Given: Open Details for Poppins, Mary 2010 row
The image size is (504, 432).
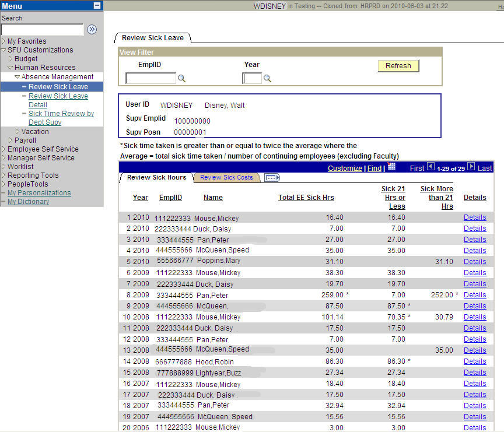Looking at the screenshot, I should click(x=474, y=262).
